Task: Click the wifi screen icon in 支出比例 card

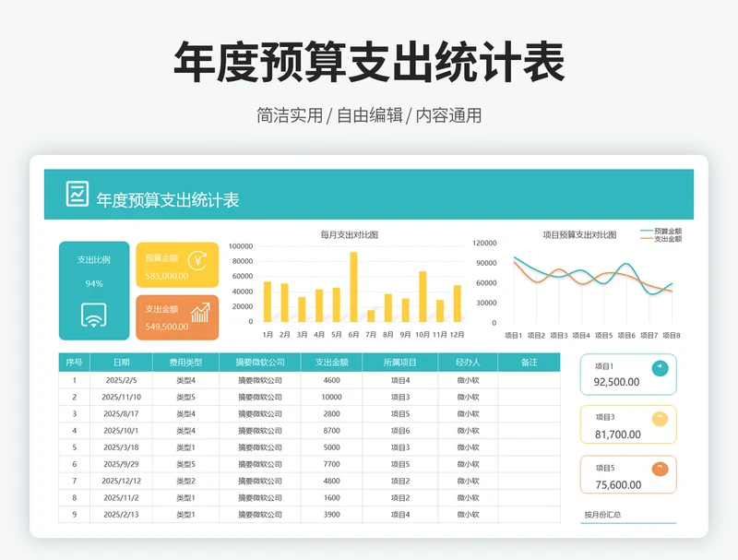Action: tap(94, 315)
